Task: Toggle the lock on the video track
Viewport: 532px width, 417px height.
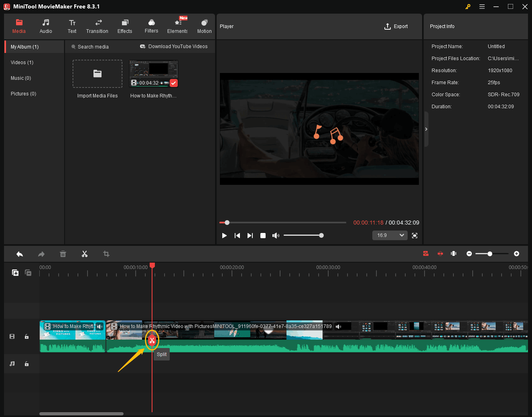Action: pos(26,336)
